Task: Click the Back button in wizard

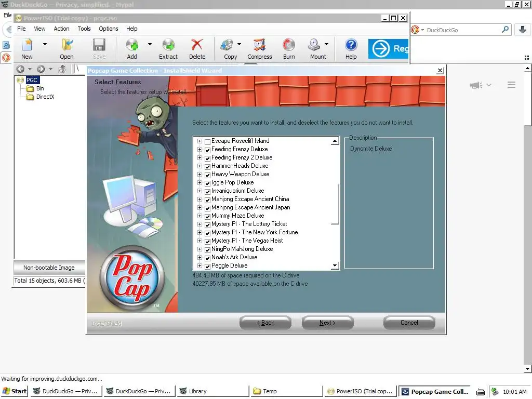Action: tap(265, 323)
